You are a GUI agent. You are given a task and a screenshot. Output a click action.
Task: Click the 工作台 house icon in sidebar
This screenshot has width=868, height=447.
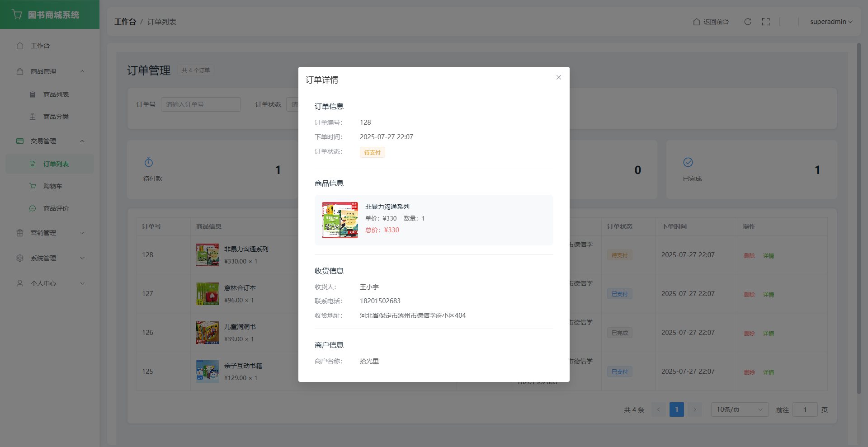click(20, 46)
